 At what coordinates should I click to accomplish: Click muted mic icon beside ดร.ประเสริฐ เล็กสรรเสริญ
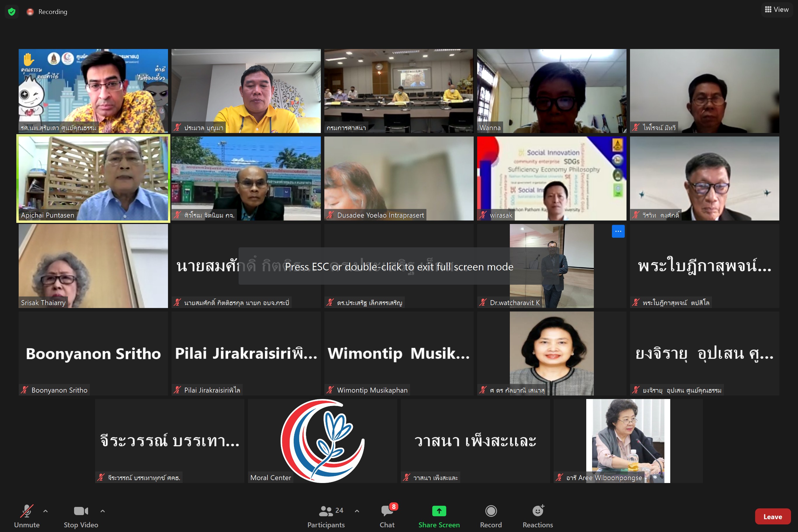pyautogui.click(x=330, y=303)
